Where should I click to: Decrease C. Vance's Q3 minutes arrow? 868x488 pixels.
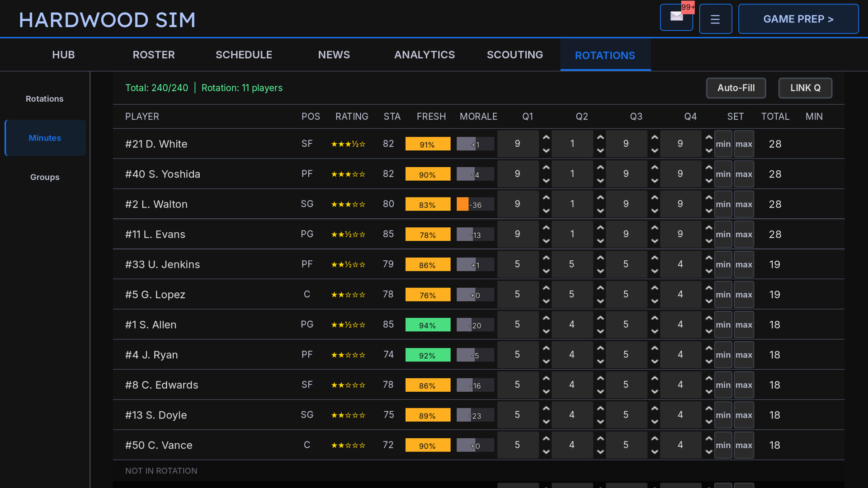point(655,452)
